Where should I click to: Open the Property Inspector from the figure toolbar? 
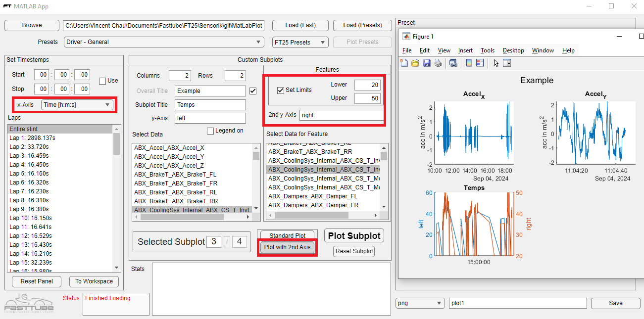[x=506, y=63]
